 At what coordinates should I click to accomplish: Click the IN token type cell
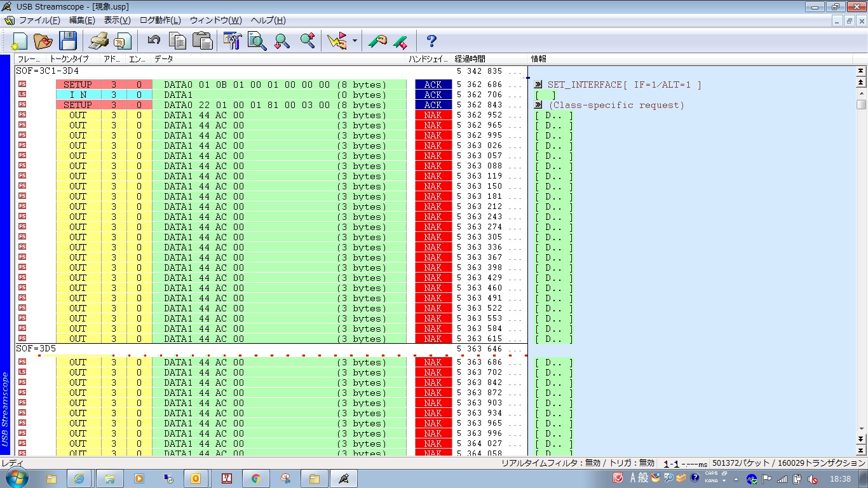click(x=78, y=95)
